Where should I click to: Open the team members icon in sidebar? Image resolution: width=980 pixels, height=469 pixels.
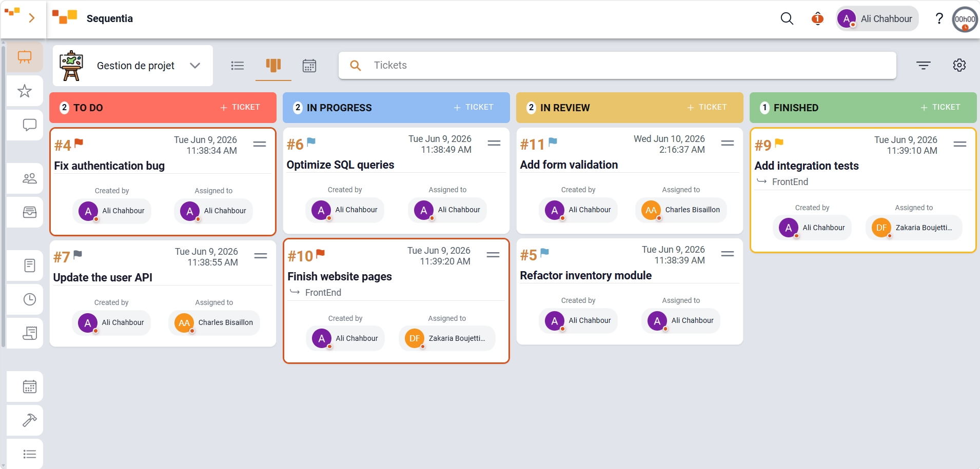tap(29, 178)
